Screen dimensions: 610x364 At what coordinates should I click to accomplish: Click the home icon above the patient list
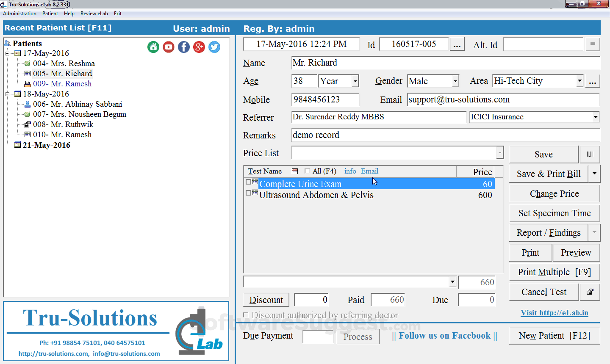[x=153, y=47]
